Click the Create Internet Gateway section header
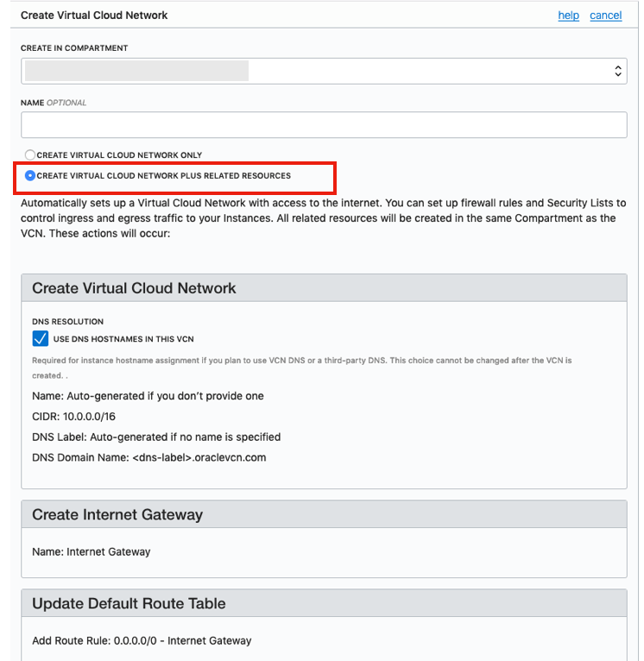Viewport: 644px width, 661px height. (117, 515)
